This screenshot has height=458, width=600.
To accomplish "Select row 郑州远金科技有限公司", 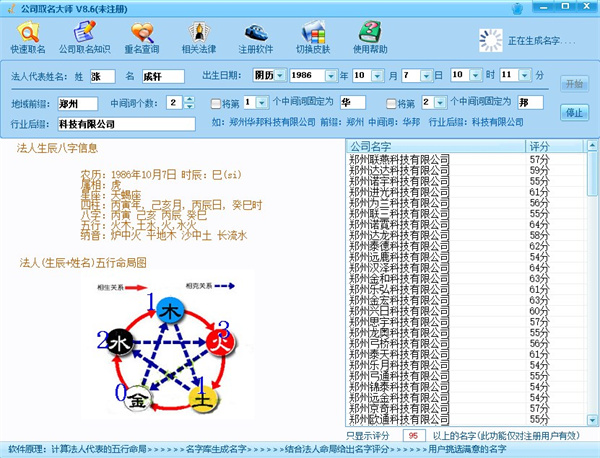I will pos(466,398).
